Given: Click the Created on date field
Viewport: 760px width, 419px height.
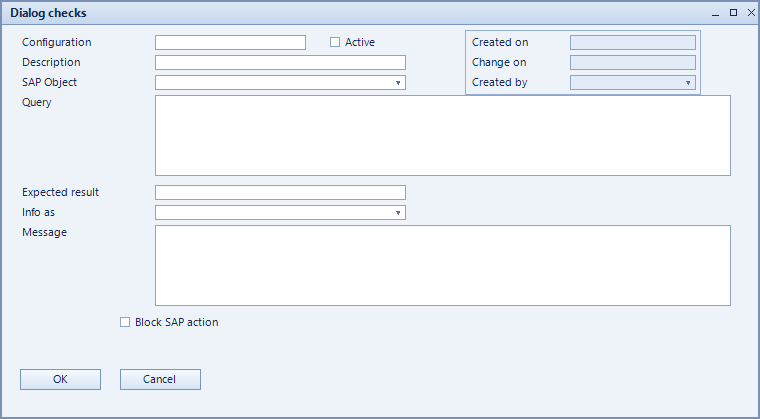Looking at the screenshot, I should click(633, 42).
